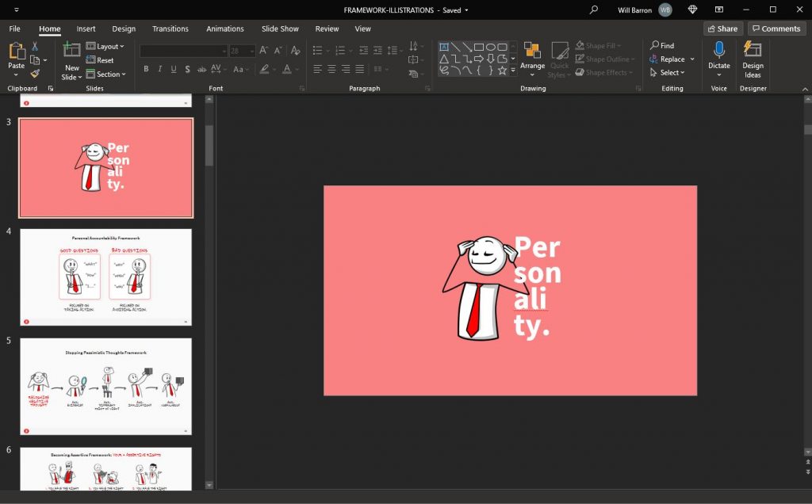812x504 pixels.
Task: Click the Paste clipboard icon
Action: pos(16,52)
